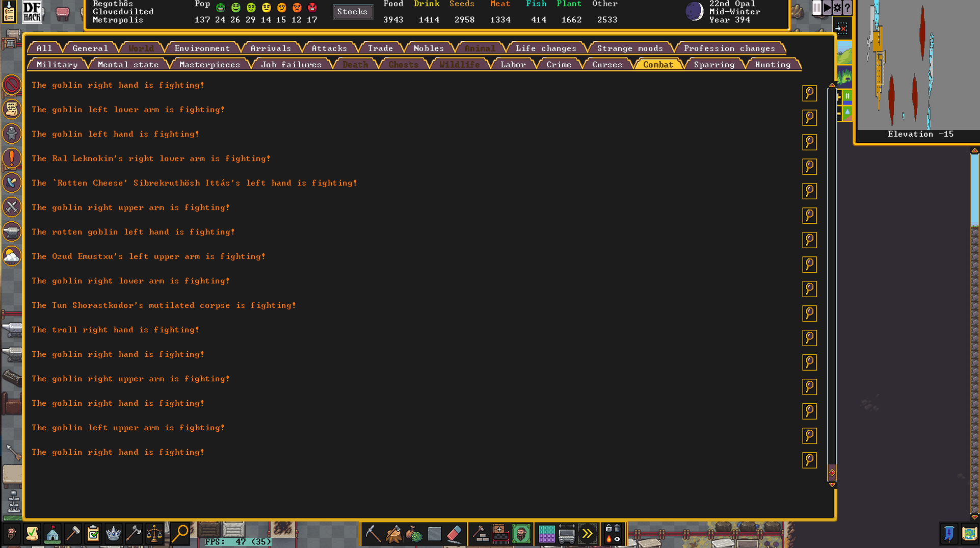
Task: Open the Strange moods tab
Action: (630, 48)
